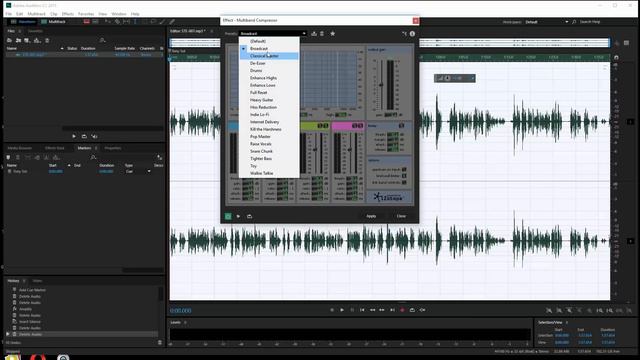Image resolution: width=640 pixels, height=360 pixels.
Task: Play selected file in Files panel
Action: [74, 136]
